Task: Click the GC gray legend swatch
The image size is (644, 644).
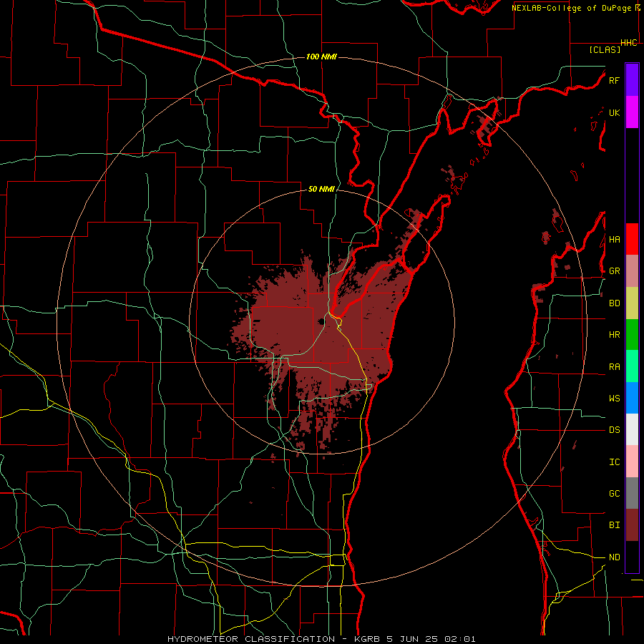Action: pyautogui.click(x=632, y=493)
